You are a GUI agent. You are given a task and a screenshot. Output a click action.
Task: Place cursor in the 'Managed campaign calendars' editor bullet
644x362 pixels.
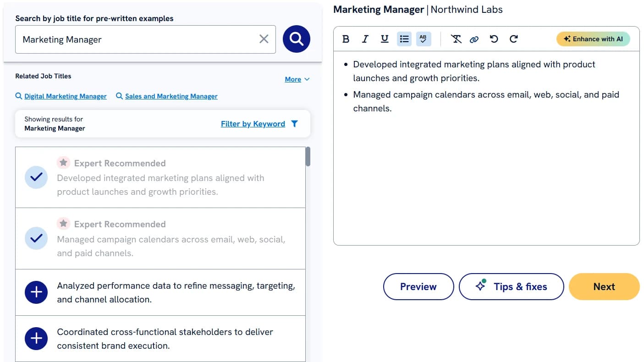[486, 102]
